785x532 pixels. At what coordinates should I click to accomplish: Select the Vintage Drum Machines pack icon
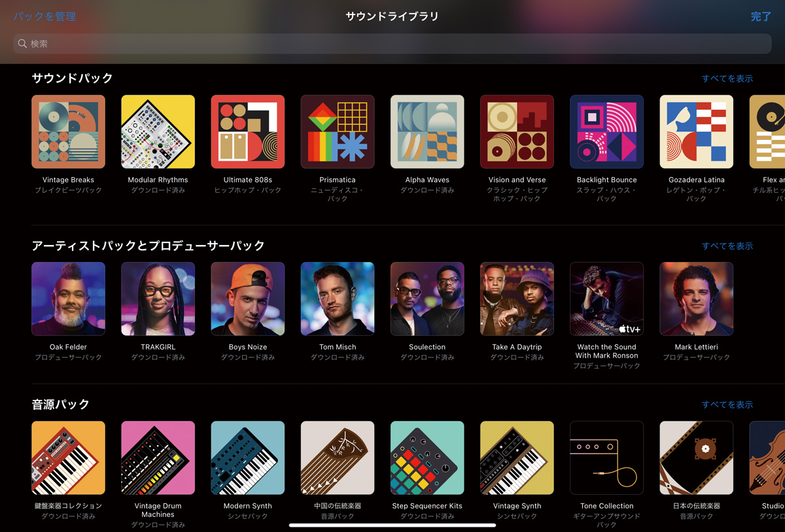point(158,457)
